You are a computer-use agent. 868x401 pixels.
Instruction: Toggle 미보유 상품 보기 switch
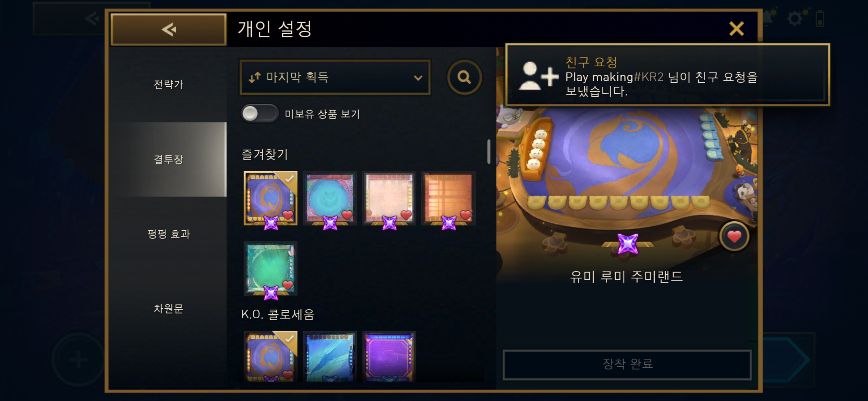(260, 114)
